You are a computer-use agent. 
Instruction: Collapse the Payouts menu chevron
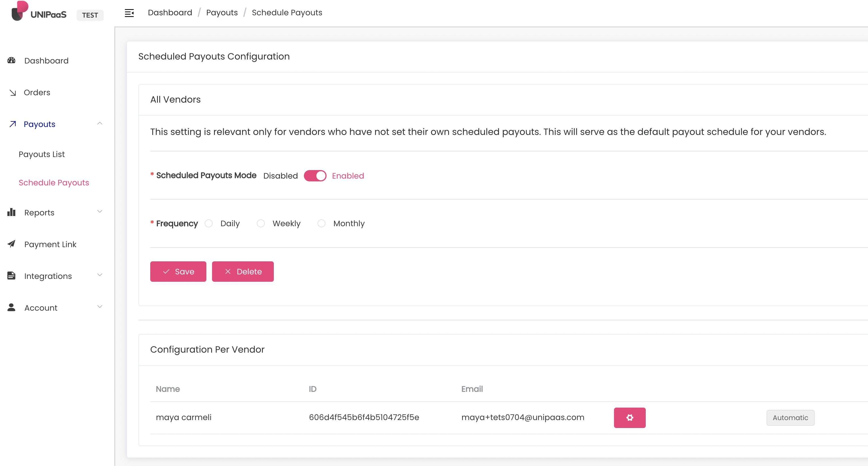click(x=99, y=123)
